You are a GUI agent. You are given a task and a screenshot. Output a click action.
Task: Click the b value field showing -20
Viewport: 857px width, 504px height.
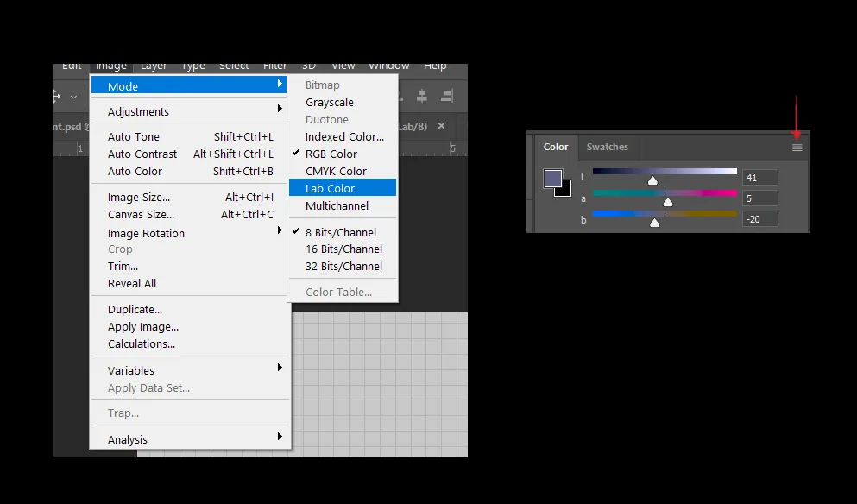[x=759, y=219]
